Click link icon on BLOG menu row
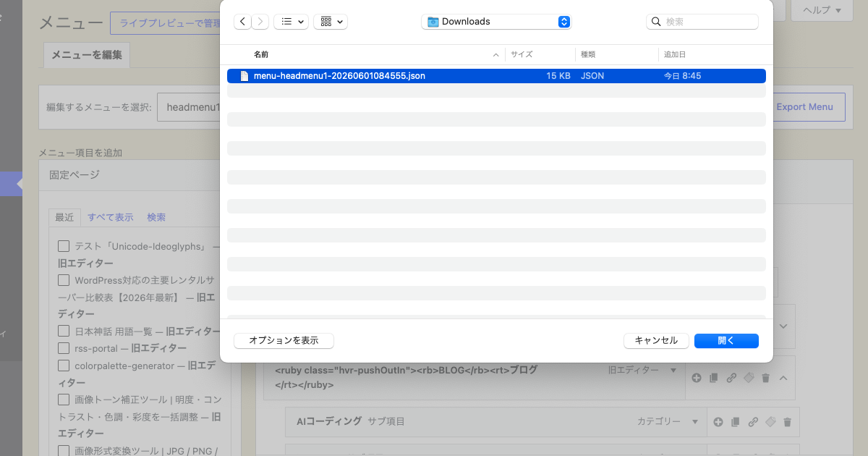Screen dimensions: 868x456 click(731, 378)
